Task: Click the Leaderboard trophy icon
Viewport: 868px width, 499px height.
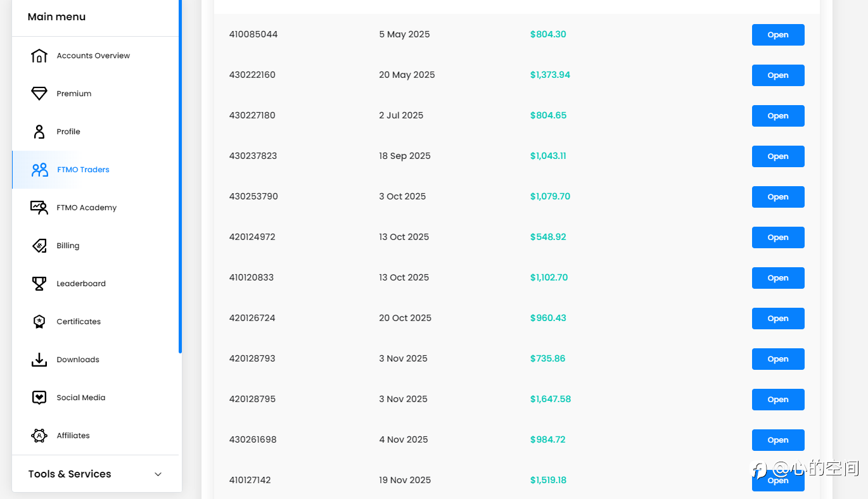Action: (x=39, y=284)
